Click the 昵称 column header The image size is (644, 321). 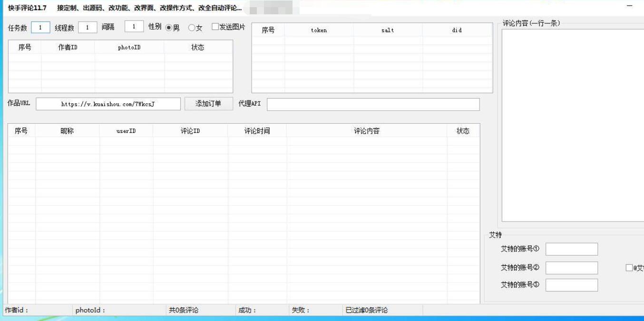[67, 131]
